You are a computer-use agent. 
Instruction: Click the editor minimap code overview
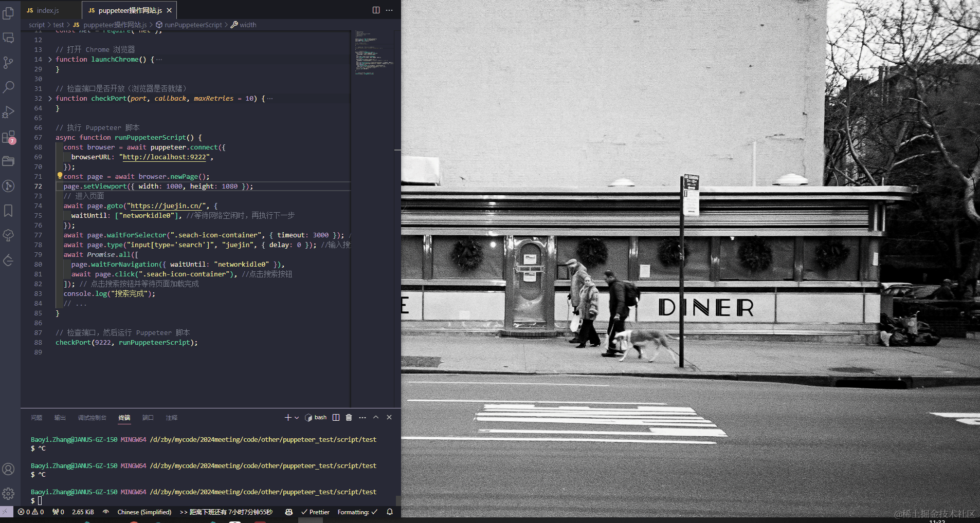(374, 53)
